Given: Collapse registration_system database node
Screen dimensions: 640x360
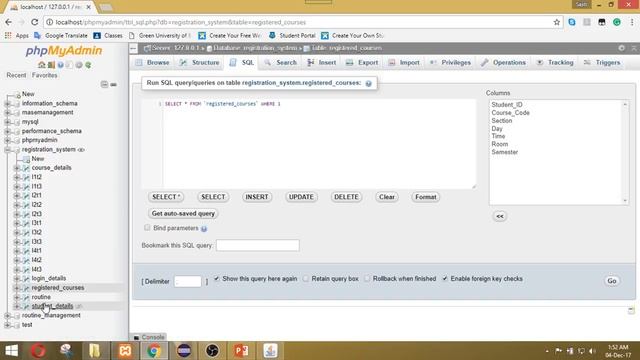Looking at the screenshot, I should coord(7,150).
